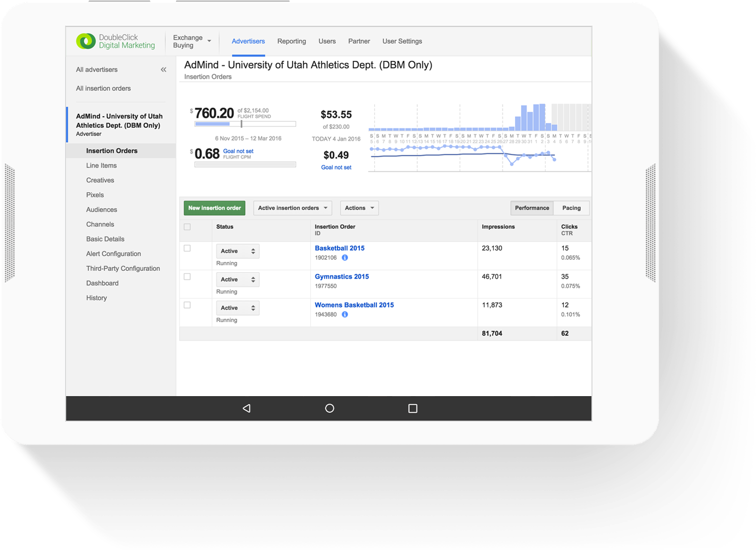The width and height of the screenshot is (756, 550).
Task: Open Womens Basketball 2015 link
Action: (354, 305)
